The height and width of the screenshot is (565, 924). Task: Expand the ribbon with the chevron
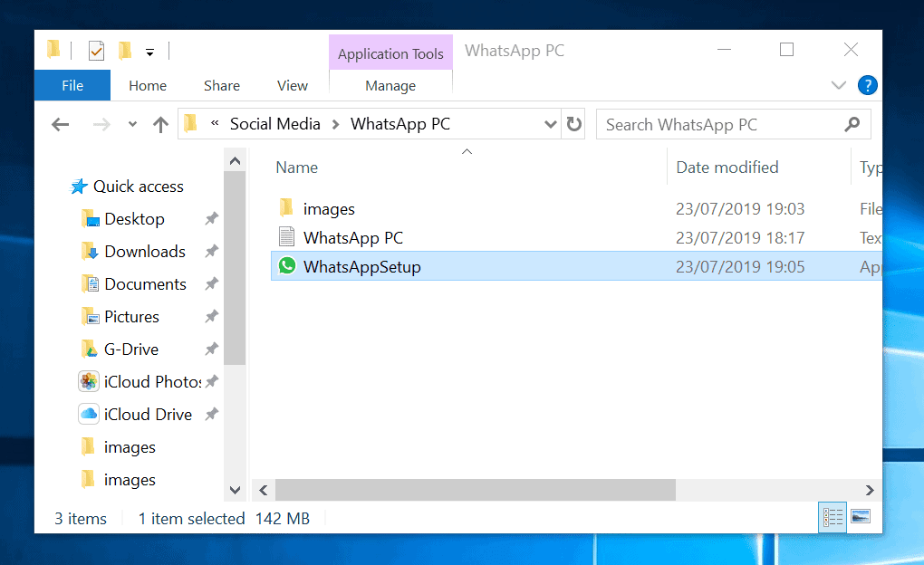[x=838, y=85]
